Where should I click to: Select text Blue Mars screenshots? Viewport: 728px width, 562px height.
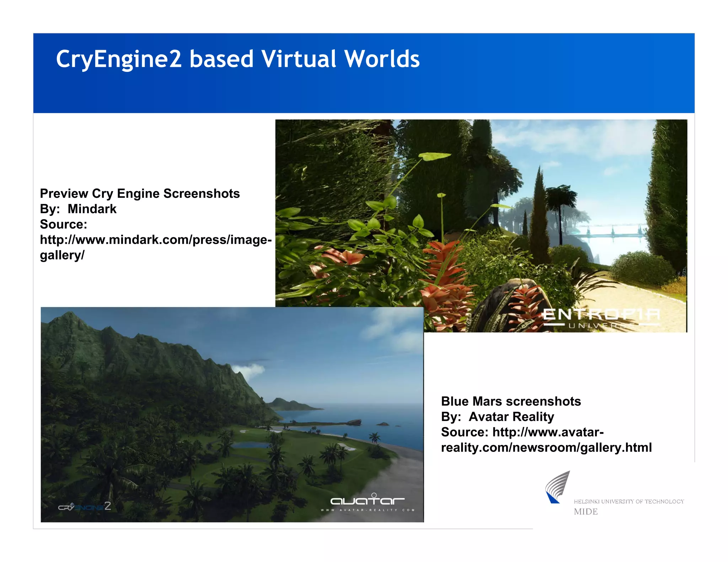coord(511,401)
